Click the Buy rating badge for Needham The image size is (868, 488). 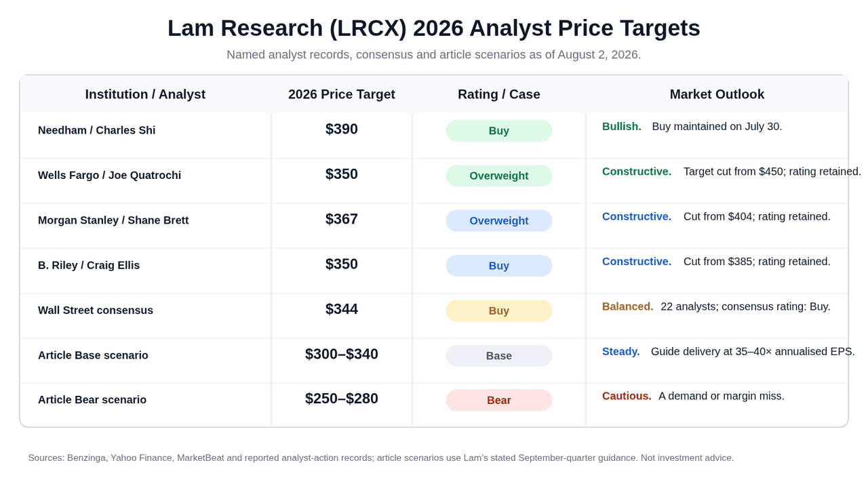pyautogui.click(x=499, y=131)
